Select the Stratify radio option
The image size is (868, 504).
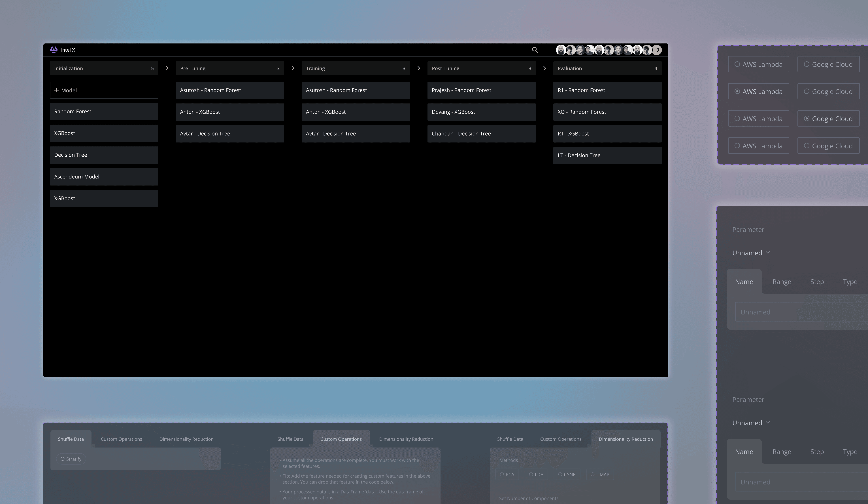point(71,459)
